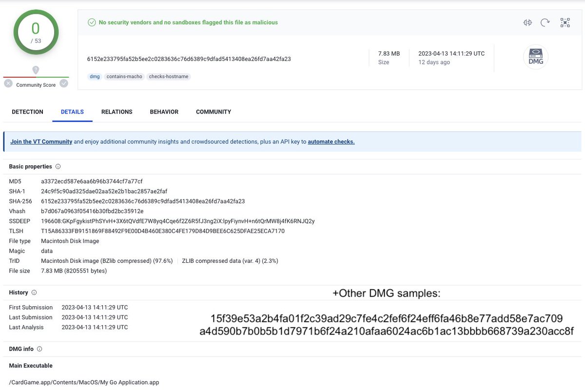Click the community score X vote icon
Image resolution: width=585 pixels, height=392 pixels.
click(8, 84)
